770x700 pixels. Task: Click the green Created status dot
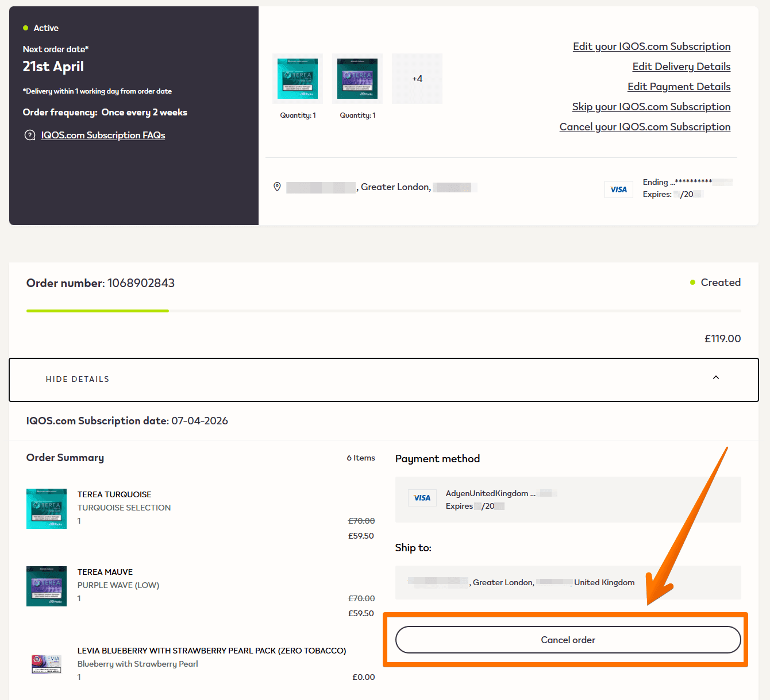coord(692,283)
